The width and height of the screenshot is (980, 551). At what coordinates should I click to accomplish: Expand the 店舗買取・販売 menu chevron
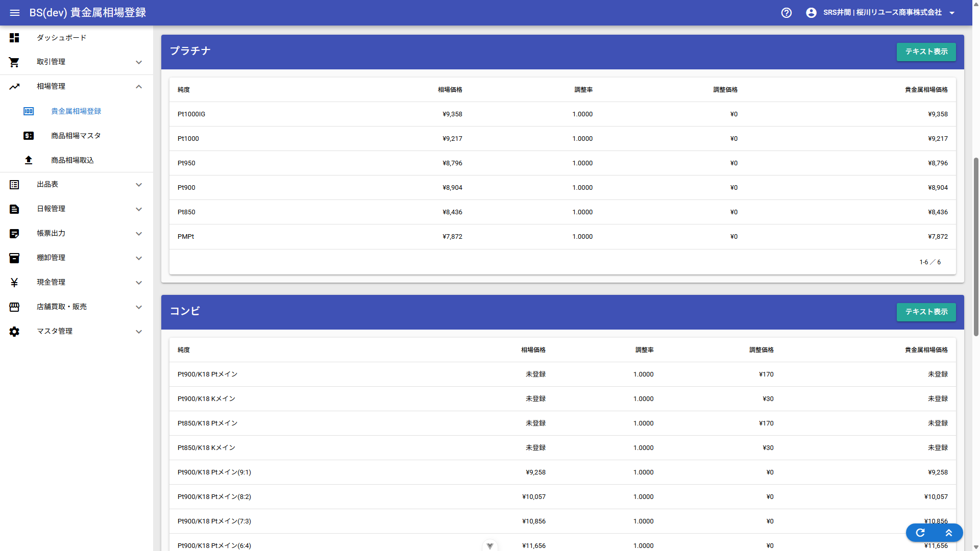click(x=139, y=307)
